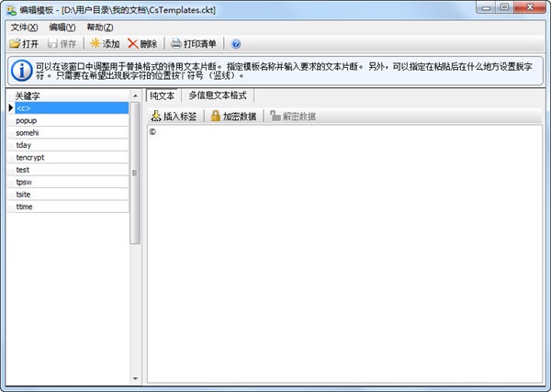Image resolution: width=551 pixels, height=392 pixels.
Task: Click the 插入标签 insert tag button
Action: coord(174,116)
